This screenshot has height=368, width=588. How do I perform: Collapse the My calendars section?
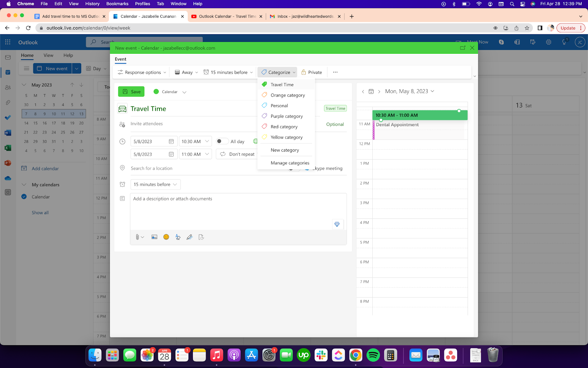point(24,185)
